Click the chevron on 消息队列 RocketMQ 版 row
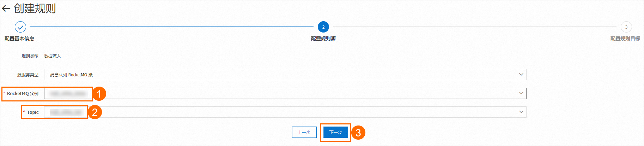Image resolution: width=644 pixels, height=146 pixels. [521, 75]
